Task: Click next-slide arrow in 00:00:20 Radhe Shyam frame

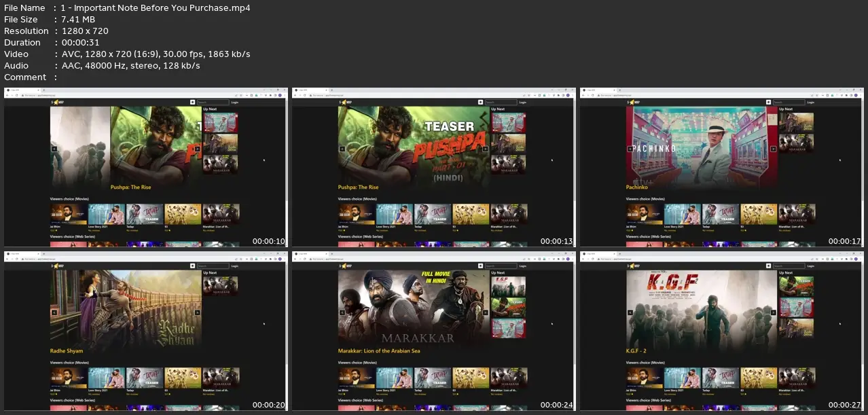Action: 198,312
